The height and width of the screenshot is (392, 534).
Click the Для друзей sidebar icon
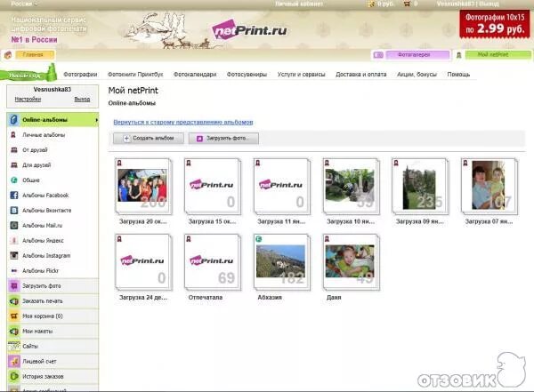pyautogui.click(x=14, y=165)
